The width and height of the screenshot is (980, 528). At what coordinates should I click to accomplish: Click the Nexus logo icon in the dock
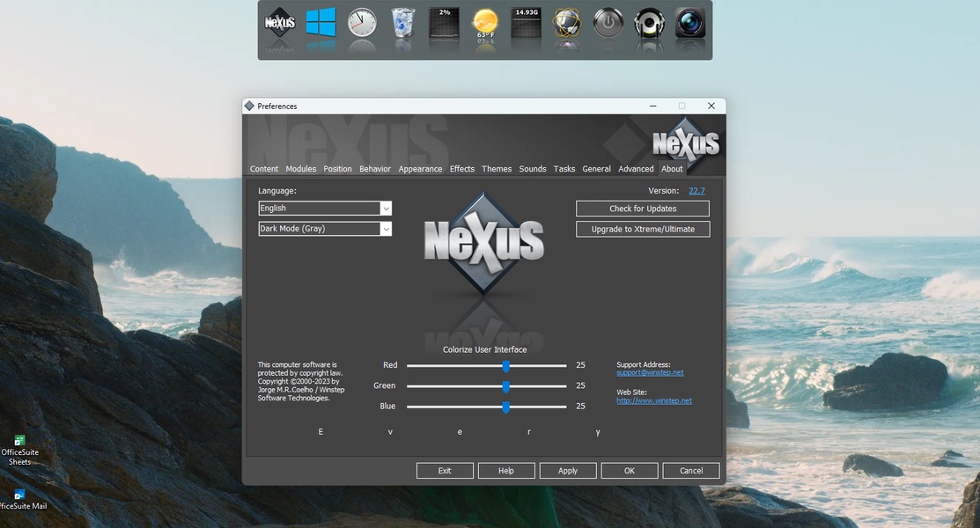[x=280, y=24]
